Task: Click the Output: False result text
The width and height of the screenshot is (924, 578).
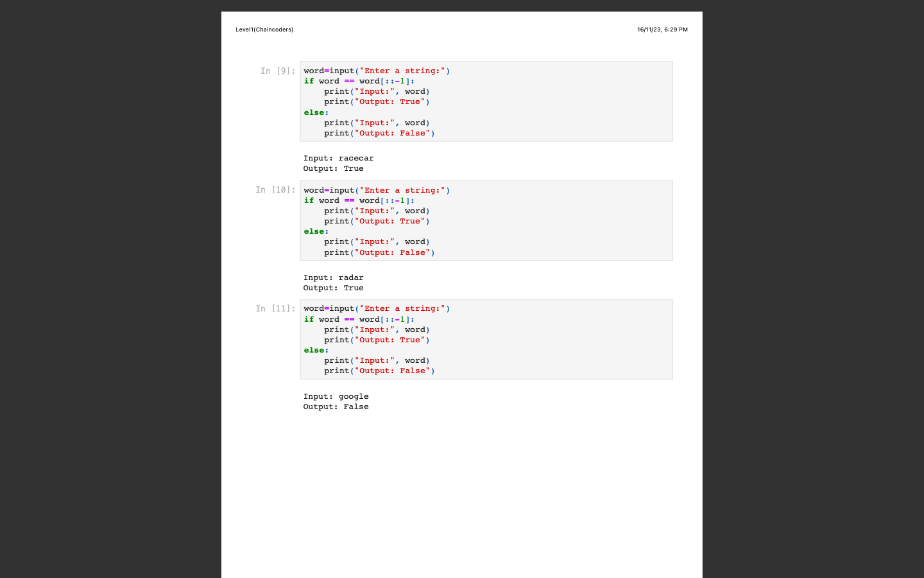Action: [x=336, y=407]
